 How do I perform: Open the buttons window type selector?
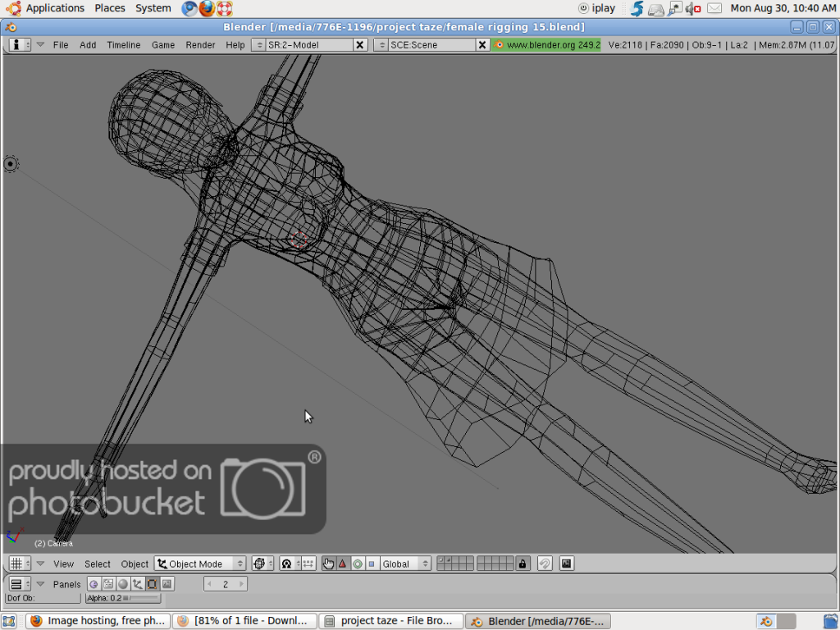(x=20, y=584)
